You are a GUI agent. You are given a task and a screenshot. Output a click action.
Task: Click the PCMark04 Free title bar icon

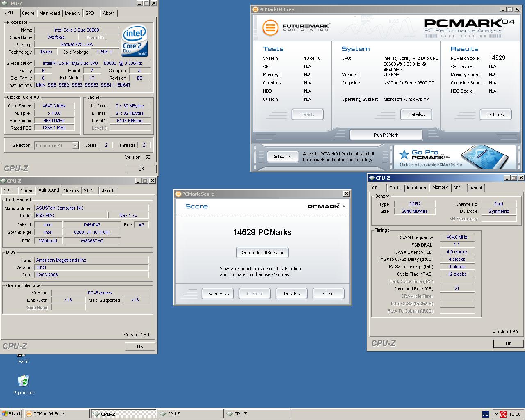tap(255, 9)
